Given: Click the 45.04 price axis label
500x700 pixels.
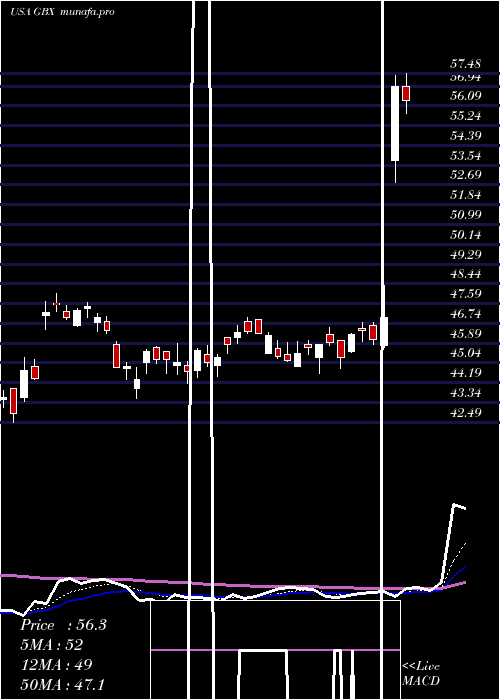Looking at the screenshot, I should (x=466, y=353).
